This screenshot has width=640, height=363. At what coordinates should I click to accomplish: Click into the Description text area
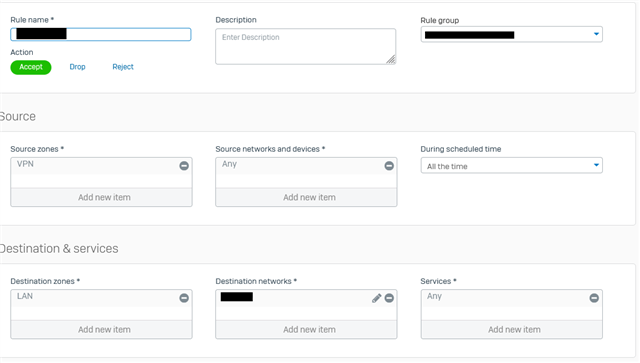pos(305,46)
